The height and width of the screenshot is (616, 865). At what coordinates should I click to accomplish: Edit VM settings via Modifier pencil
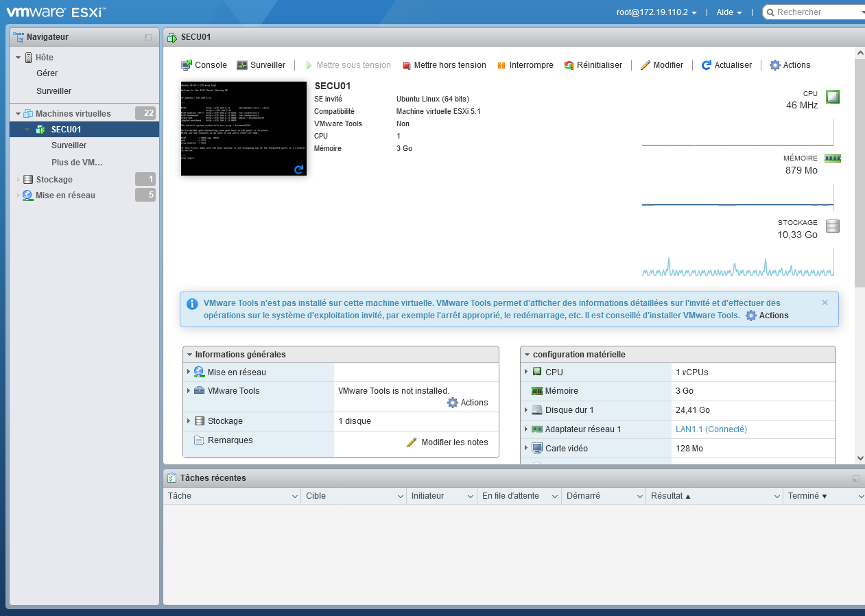[661, 65]
